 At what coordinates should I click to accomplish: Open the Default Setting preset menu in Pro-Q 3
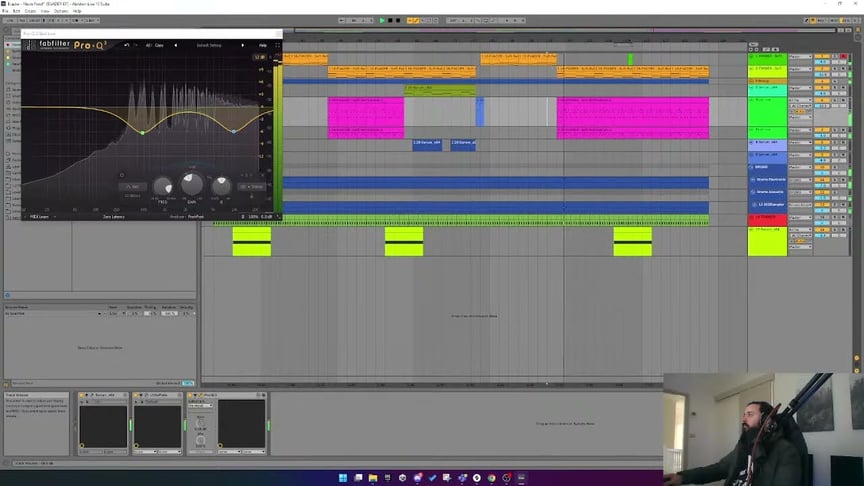tap(209, 45)
